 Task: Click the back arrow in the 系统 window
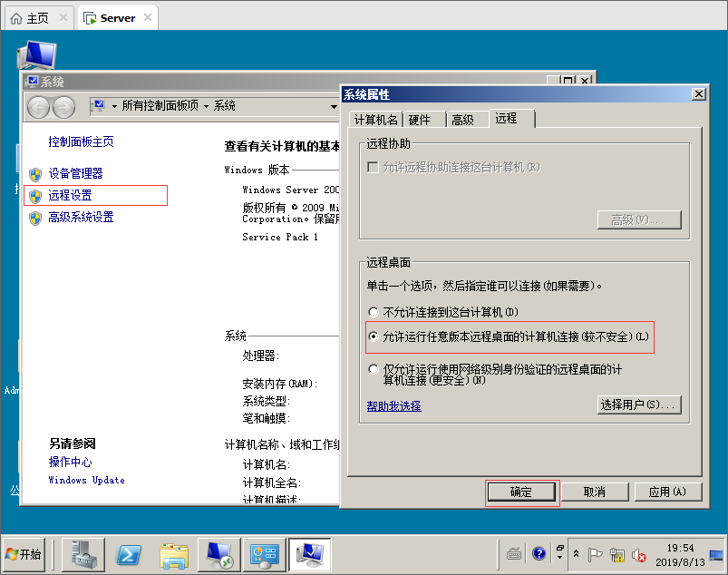[39, 107]
